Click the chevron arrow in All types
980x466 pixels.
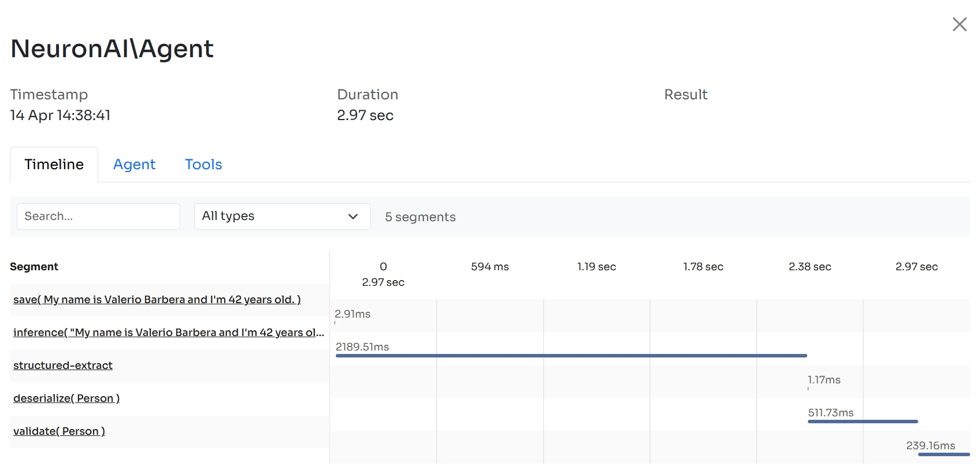point(353,217)
